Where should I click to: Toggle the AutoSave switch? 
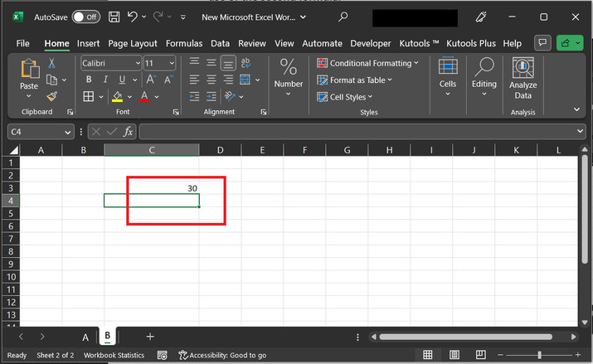click(x=85, y=17)
